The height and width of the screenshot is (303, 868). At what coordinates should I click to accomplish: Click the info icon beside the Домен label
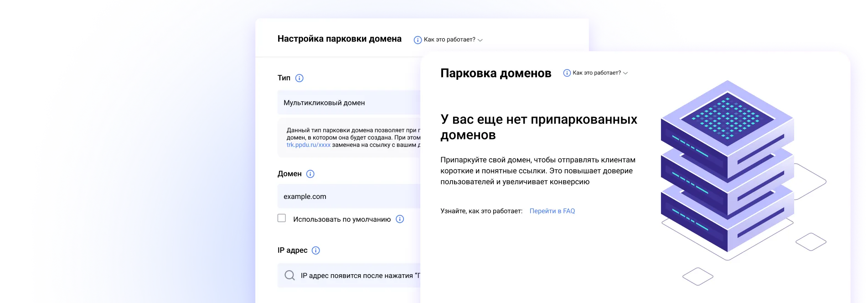[x=310, y=174]
